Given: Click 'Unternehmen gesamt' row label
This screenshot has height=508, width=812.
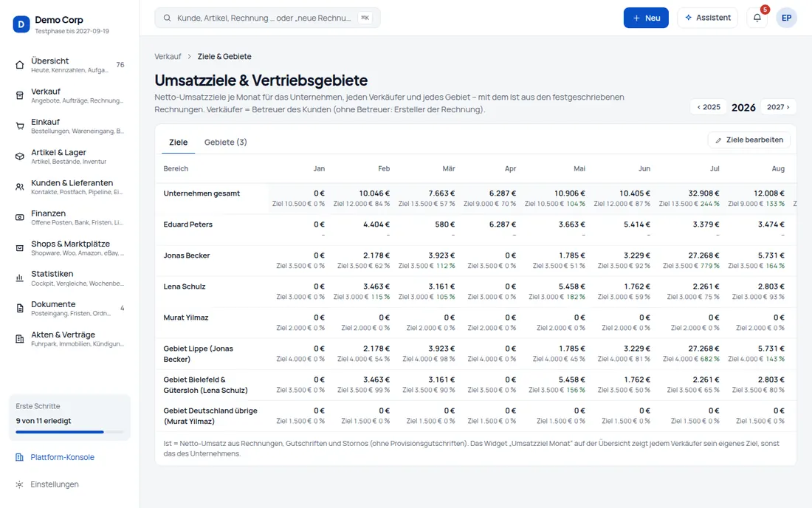Looking at the screenshot, I should pos(202,193).
